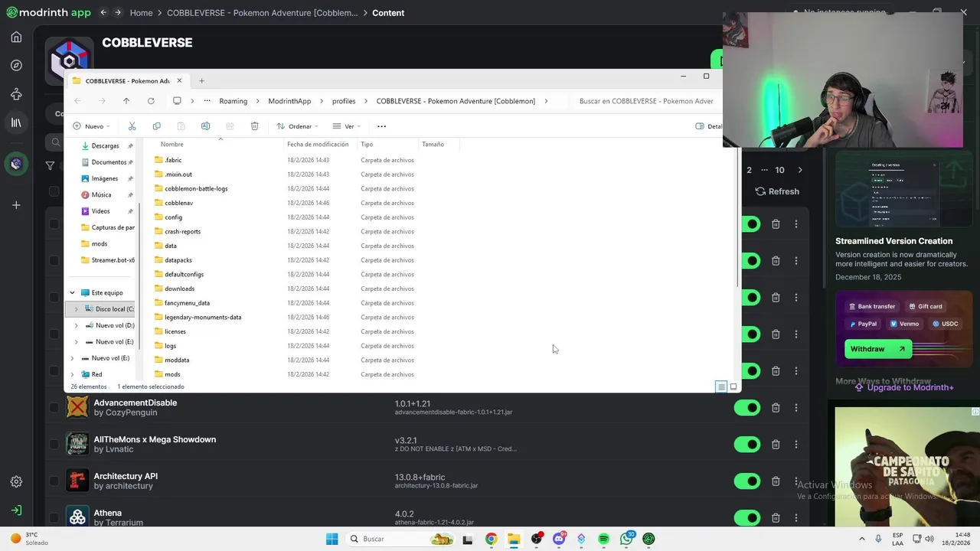Select the COBBLEVERSE instance icon in sidebar
Screen dimensions: 980x551
pos(16,163)
